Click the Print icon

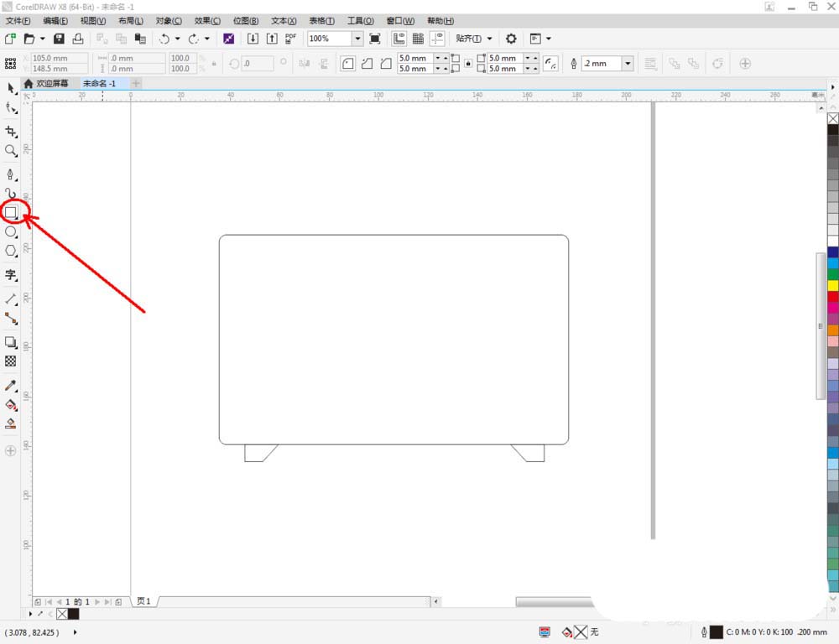[78, 39]
